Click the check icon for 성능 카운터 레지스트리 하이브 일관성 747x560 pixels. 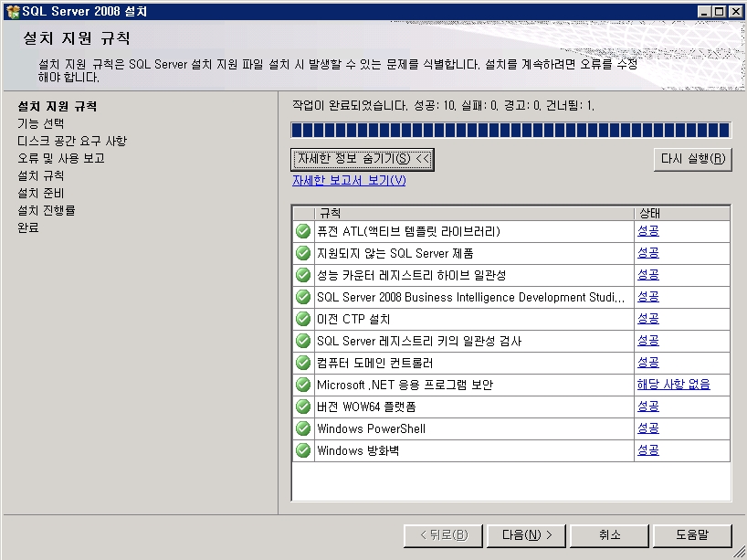[x=303, y=275]
